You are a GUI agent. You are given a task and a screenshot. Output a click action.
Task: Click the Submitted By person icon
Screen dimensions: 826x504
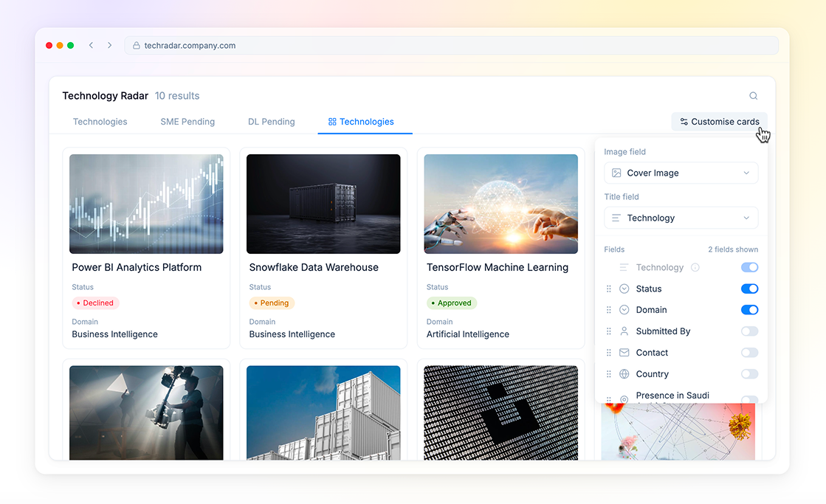624,331
